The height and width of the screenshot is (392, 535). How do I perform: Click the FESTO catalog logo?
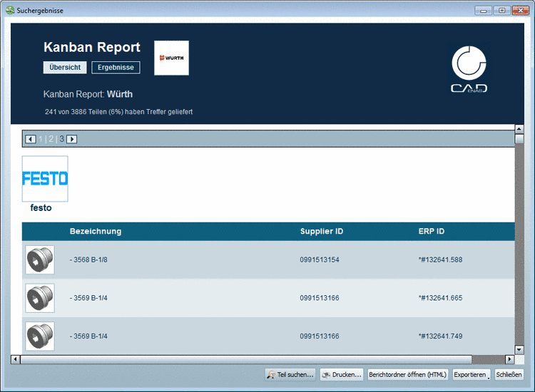tap(45, 179)
